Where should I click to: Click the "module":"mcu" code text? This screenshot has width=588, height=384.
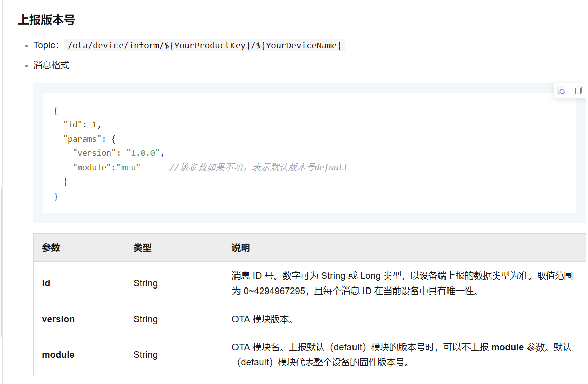(x=106, y=167)
